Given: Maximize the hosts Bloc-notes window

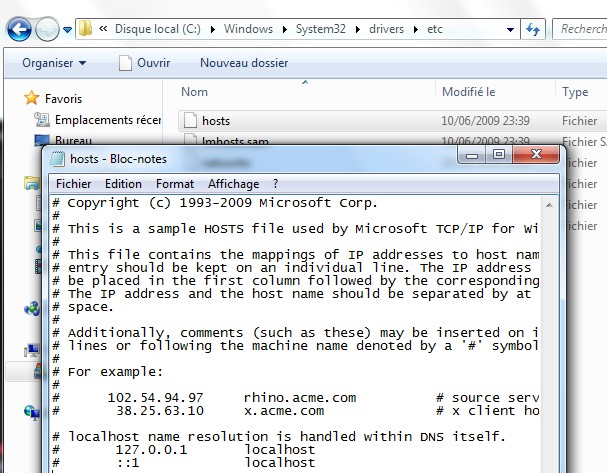Looking at the screenshot, I should point(499,155).
